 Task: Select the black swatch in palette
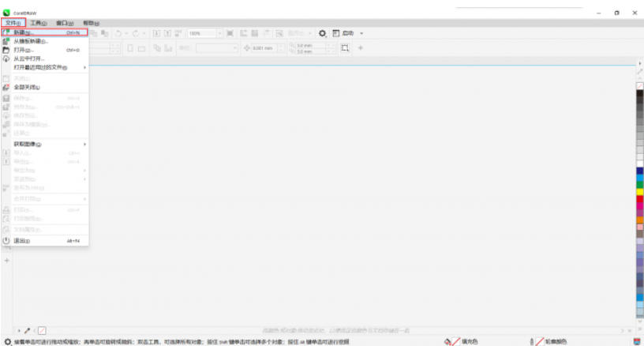640,93
